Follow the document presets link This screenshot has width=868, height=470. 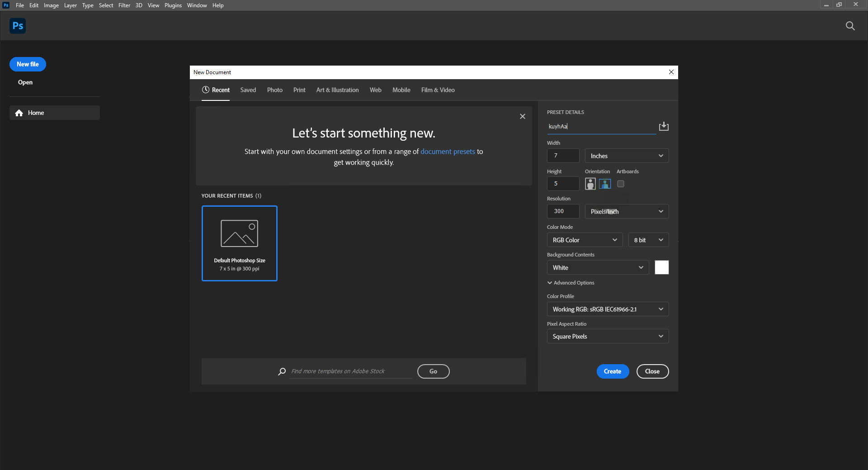pyautogui.click(x=448, y=152)
